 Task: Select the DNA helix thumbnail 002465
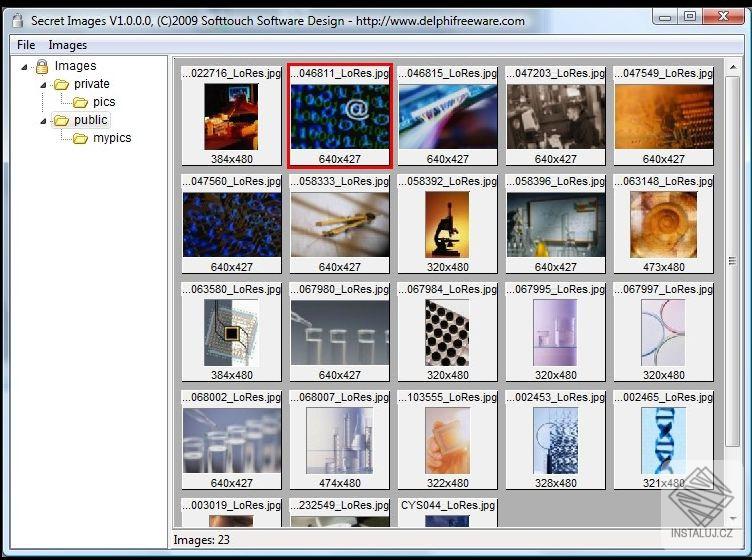tap(663, 440)
